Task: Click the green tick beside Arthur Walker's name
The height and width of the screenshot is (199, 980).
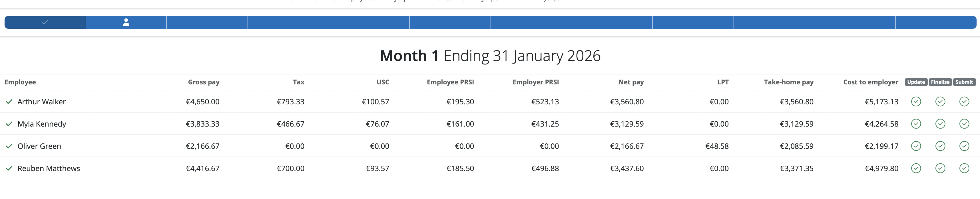Action: pos(9,102)
